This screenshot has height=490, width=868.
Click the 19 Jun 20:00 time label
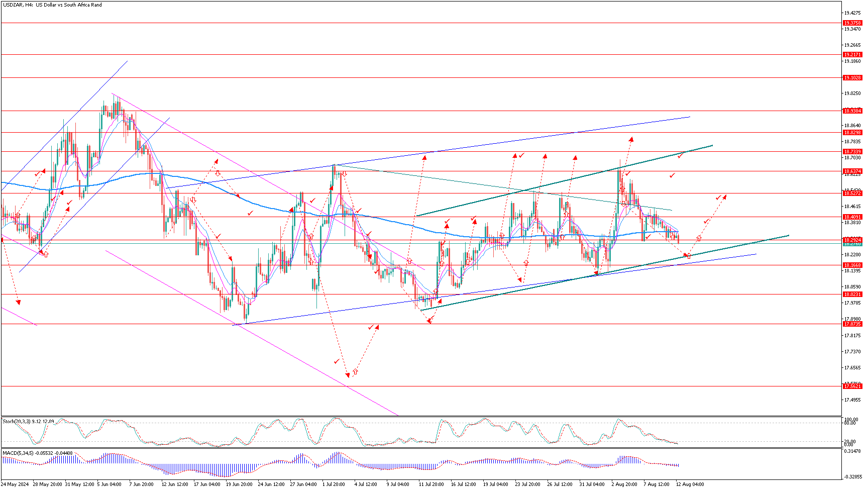point(239,484)
